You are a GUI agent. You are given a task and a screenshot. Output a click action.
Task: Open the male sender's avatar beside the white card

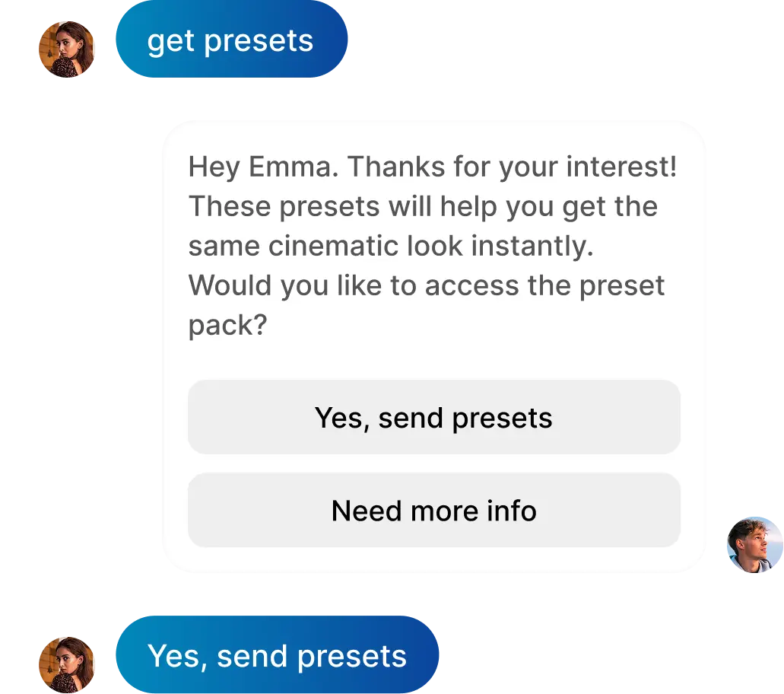click(x=753, y=545)
